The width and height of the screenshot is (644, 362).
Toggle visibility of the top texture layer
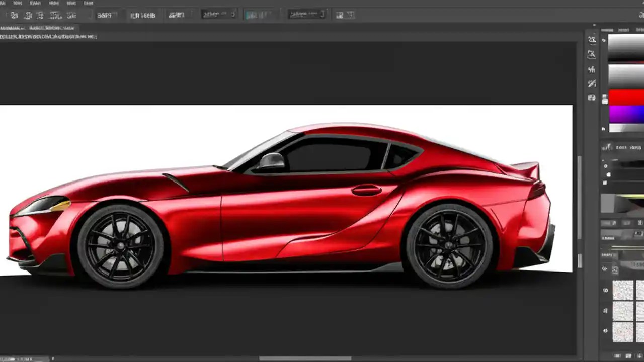click(604, 290)
